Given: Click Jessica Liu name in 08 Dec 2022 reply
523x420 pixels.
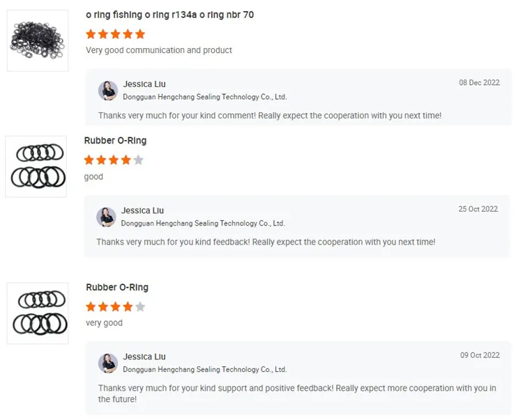Looking at the screenshot, I should click(144, 84).
